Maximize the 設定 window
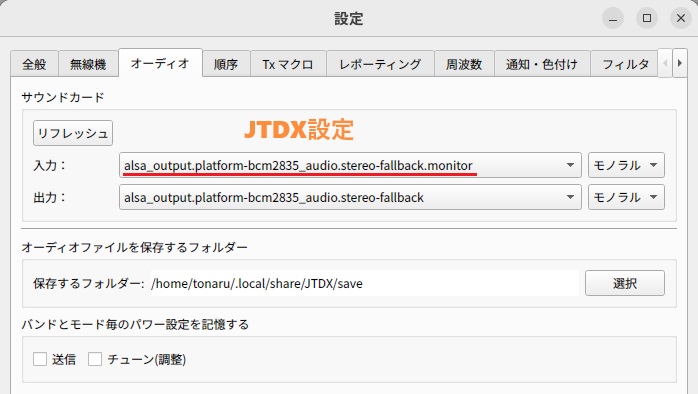Screen dimensions: 698x394 [x=647, y=18]
